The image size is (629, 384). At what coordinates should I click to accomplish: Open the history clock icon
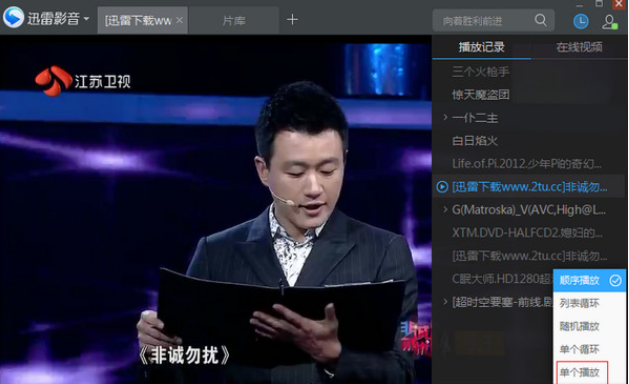(580, 21)
